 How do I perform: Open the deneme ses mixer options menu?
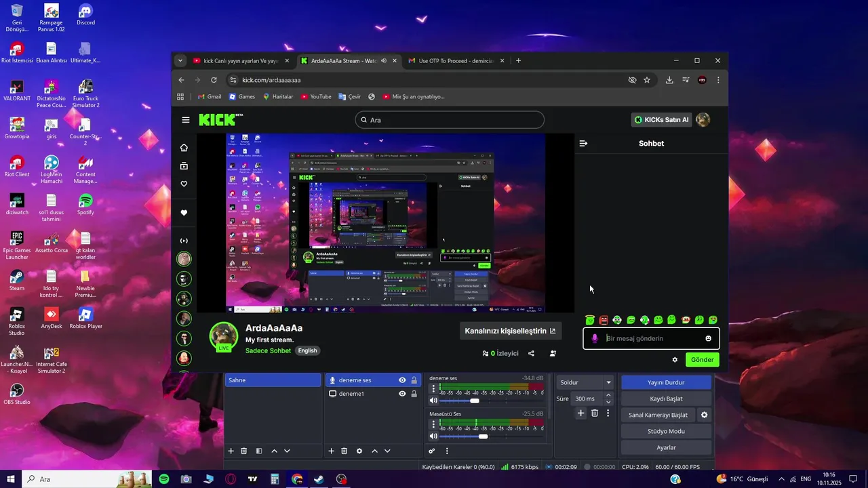434,388
